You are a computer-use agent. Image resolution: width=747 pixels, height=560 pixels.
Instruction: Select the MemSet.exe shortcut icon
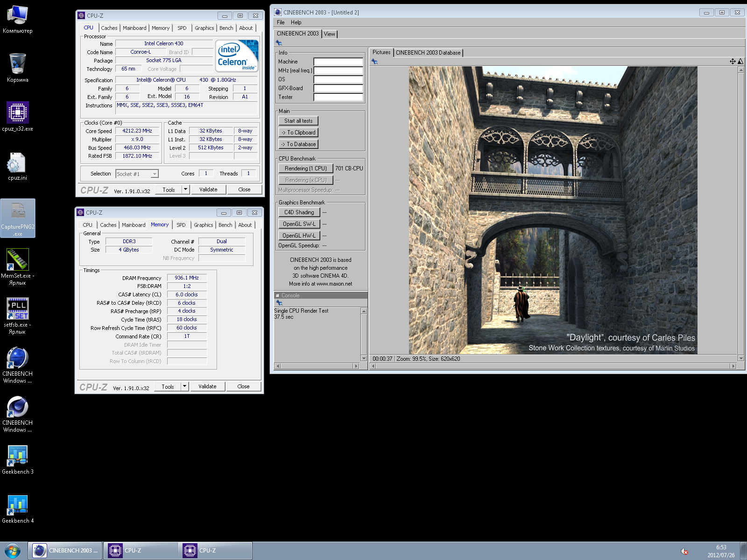click(18, 266)
